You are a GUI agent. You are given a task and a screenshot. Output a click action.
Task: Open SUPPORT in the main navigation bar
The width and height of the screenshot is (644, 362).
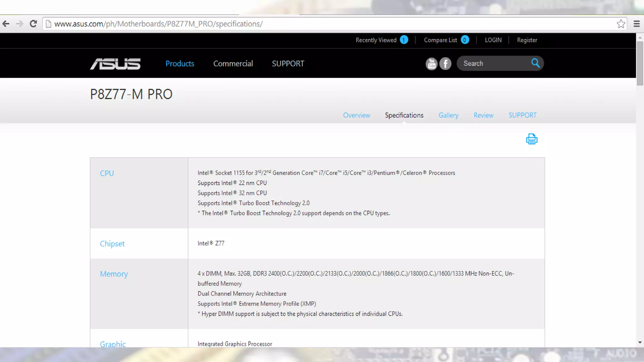pyautogui.click(x=288, y=63)
